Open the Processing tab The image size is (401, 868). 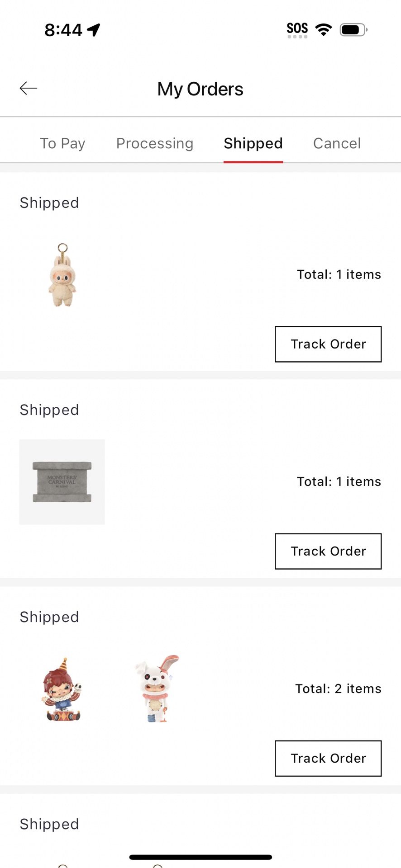[155, 143]
